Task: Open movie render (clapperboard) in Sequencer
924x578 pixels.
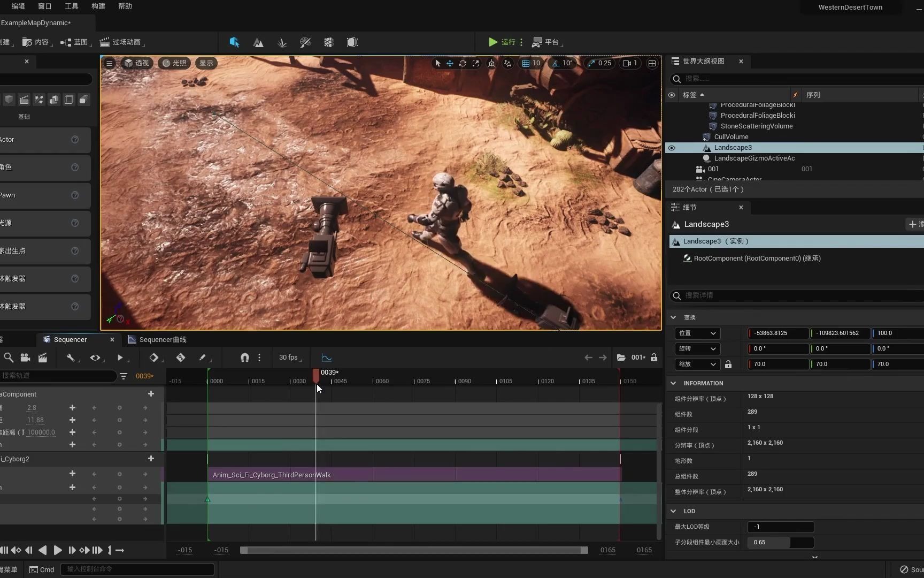Action: coord(43,358)
